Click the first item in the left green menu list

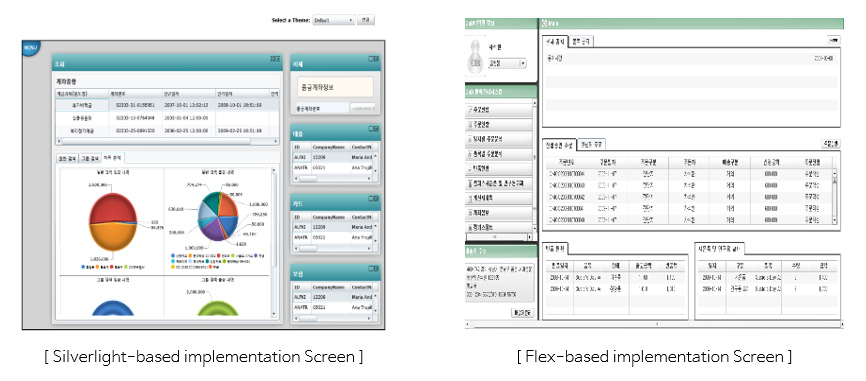point(499,110)
